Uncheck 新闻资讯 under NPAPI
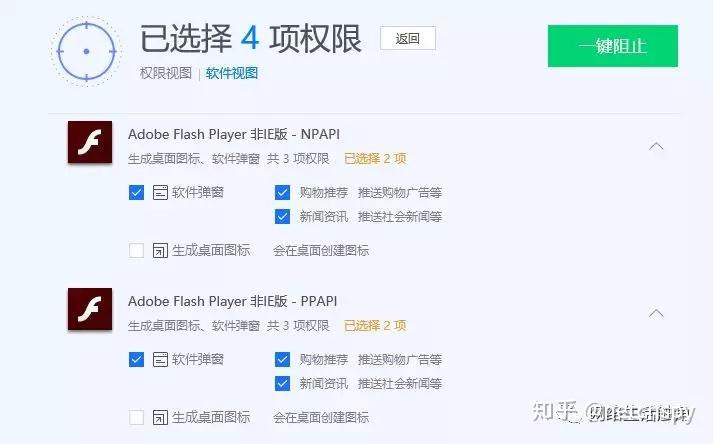The width and height of the screenshot is (713, 444). tap(282, 217)
